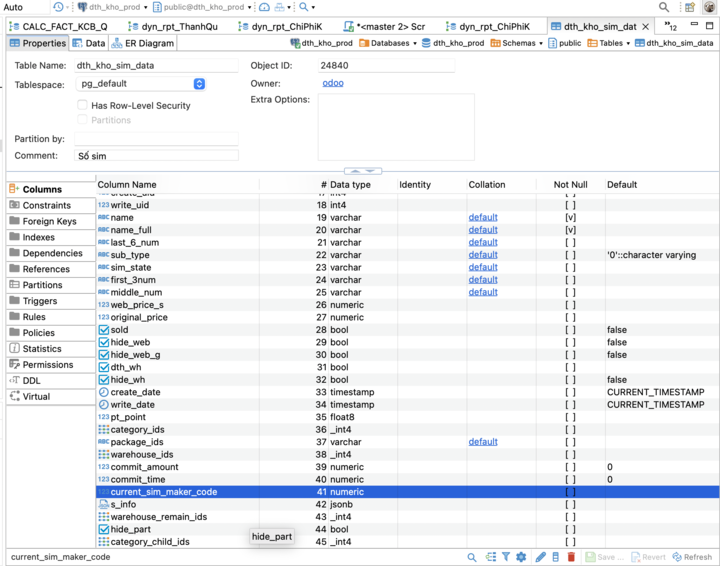Switch to the Data tab

coord(89,43)
